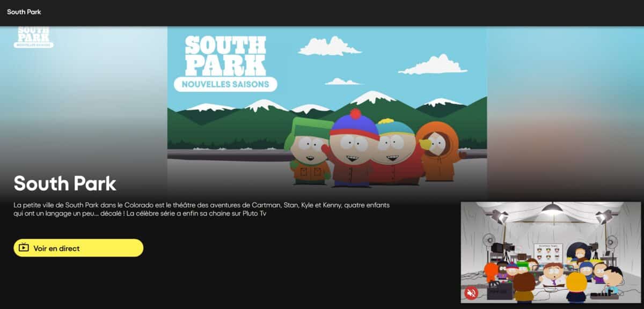Click the South Park top bar title
Image resolution: width=644 pixels, height=309 pixels.
point(24,12)
